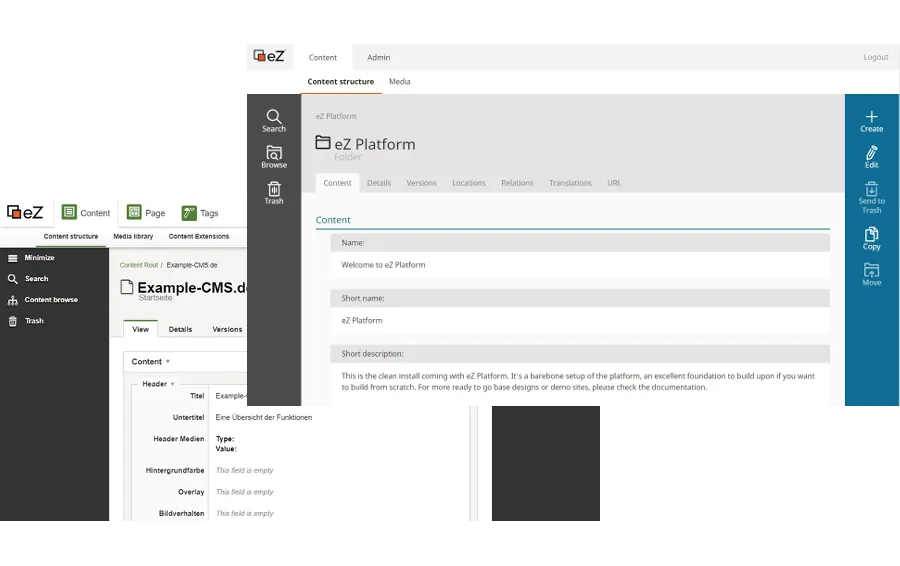Click the 'Bildverhalten' field label
This screenshot has width=900, height=566.
(181, 514)
